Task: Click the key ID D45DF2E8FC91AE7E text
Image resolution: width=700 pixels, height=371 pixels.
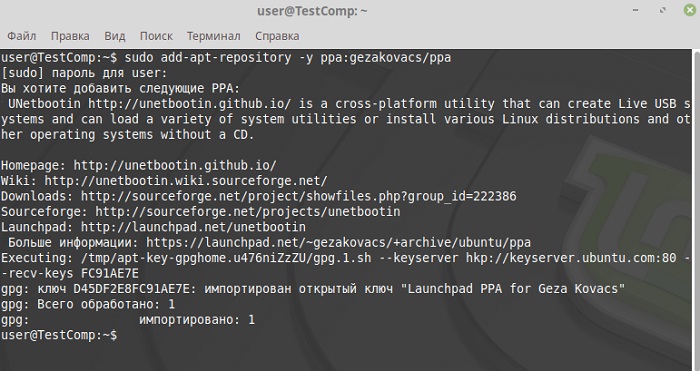Action: point(132,289)
